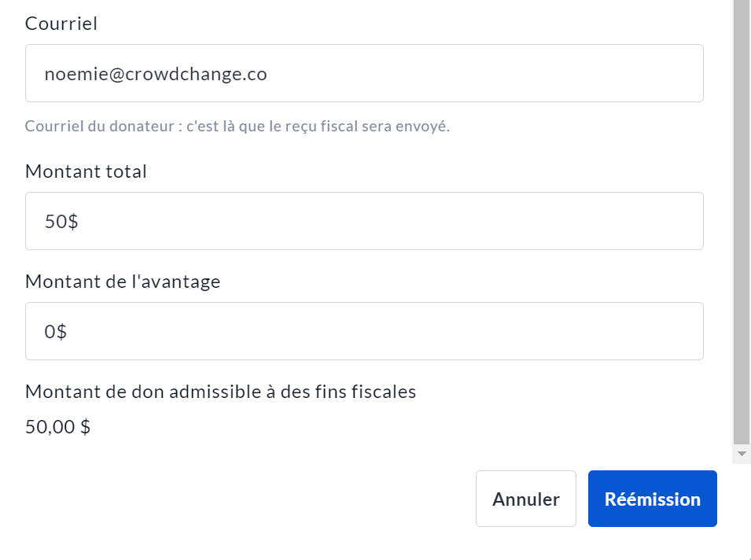This screenshot has width=751, height=560.
Task: Place cursor after the 0$ value
Action: 68,332
